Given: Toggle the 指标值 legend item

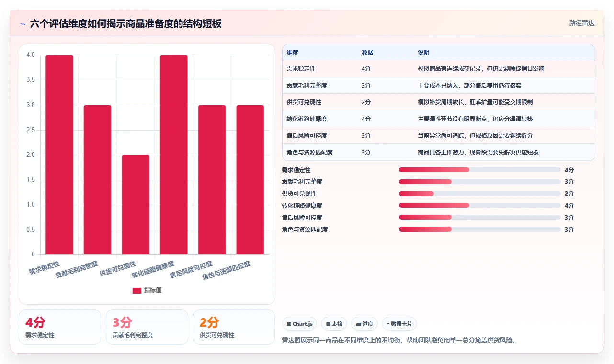Looking at the screenshot, I should [x=147, y=290].
